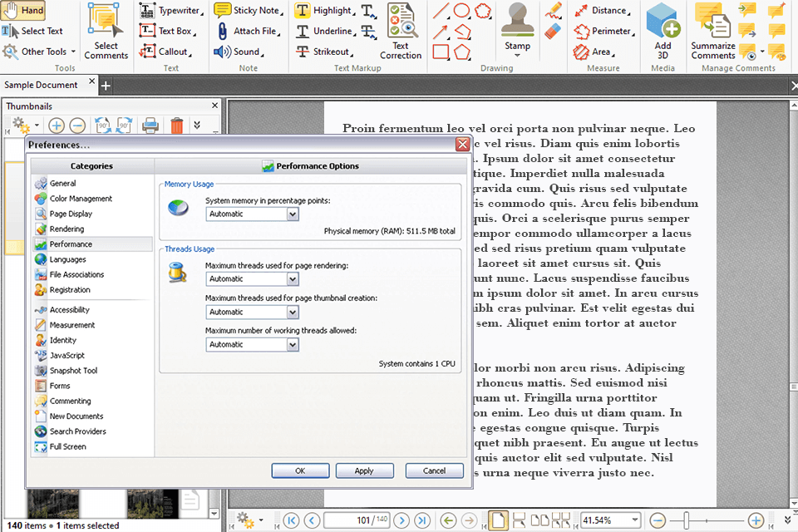Open the Text Correction tool

pos(401,31)
